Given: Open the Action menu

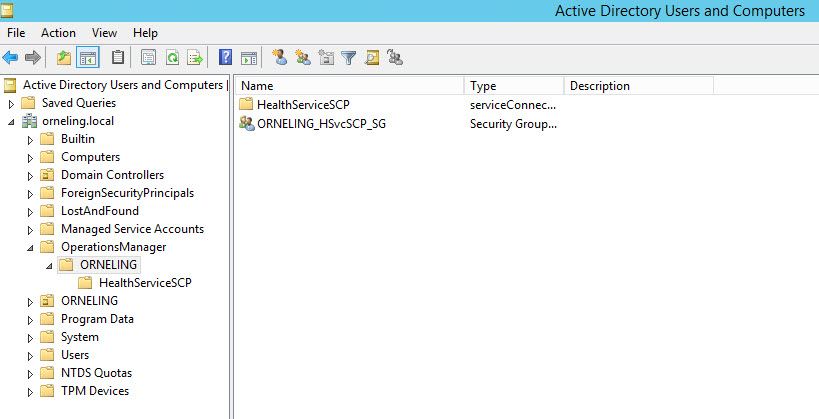Looking at the screenshot, I should [x=58, y=33].
